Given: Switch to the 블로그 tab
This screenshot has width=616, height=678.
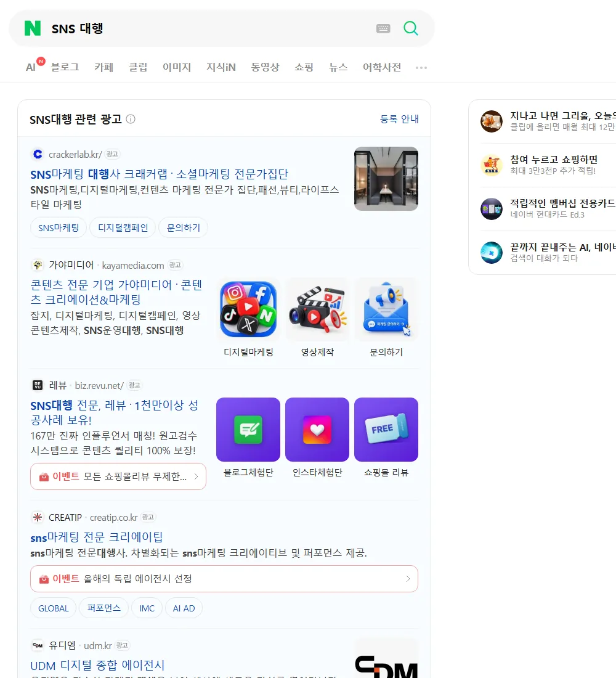Looking at the screenshot, I should tap(65, 67).
